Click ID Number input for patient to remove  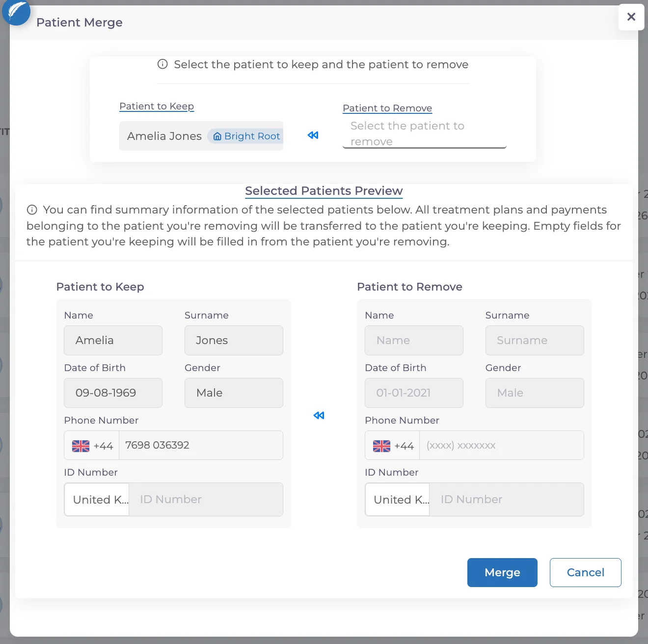click(507, 499)
